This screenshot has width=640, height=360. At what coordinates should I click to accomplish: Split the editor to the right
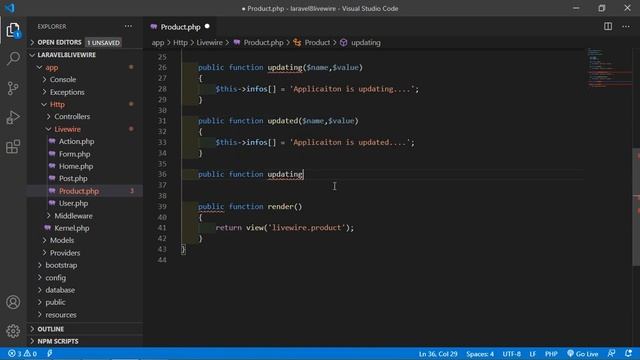(x=608, y=27)
